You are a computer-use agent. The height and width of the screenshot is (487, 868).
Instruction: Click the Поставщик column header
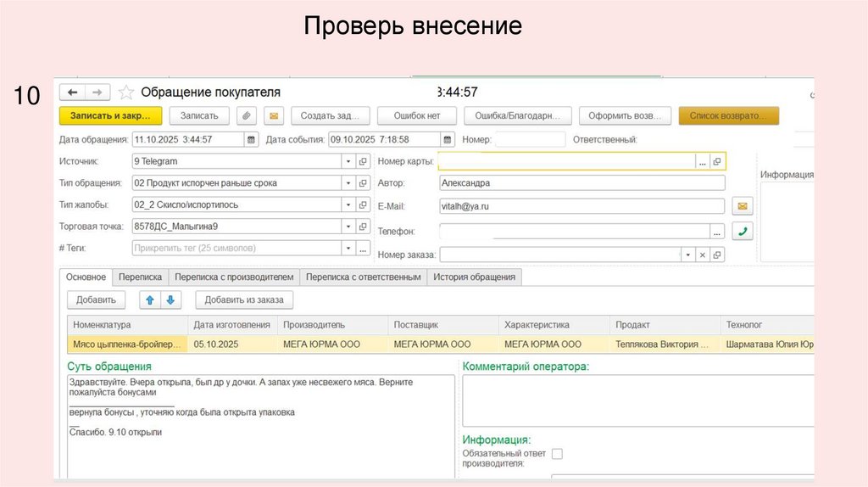coord(443,325)
